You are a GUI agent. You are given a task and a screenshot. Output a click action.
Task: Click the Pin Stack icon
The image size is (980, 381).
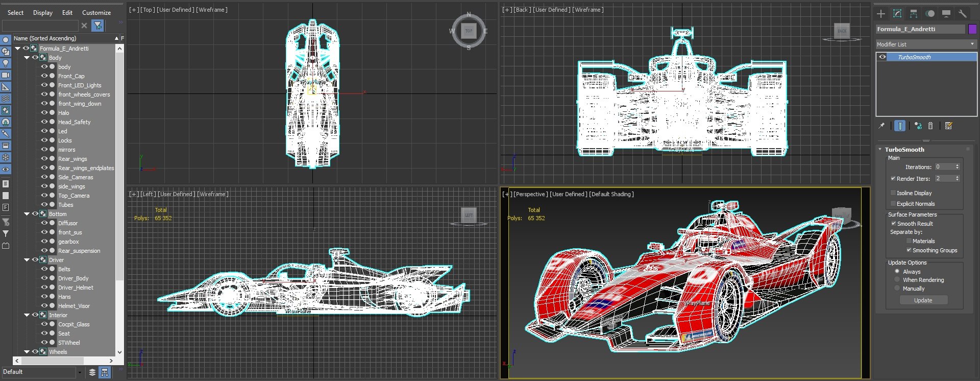click(x=881, y=126)
